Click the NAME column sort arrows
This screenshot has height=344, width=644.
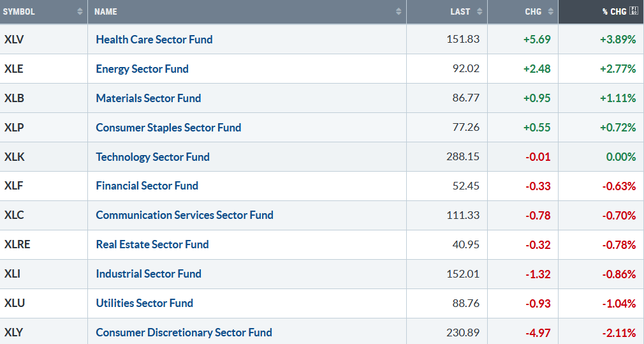click(399, 11)
